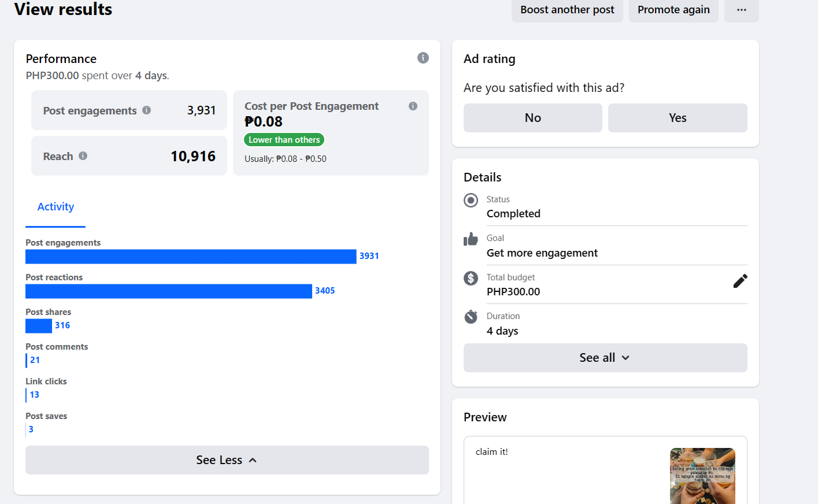Viewport: 818px width, 504px height.
Task: Click the pencil icon to edit total budget
Action: (x=740, y=281)
